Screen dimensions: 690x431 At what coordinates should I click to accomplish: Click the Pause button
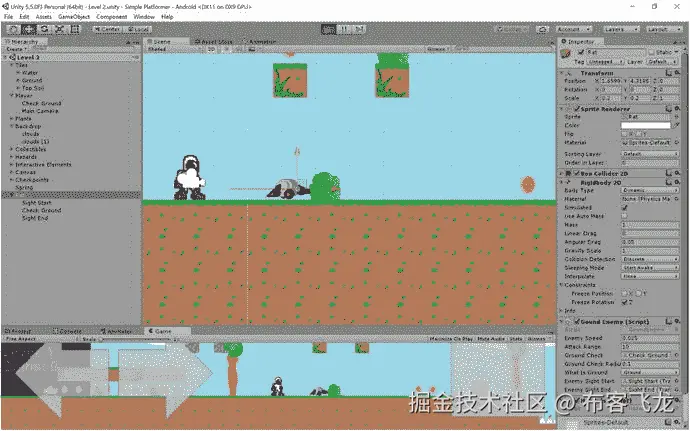tap(344, 29)
